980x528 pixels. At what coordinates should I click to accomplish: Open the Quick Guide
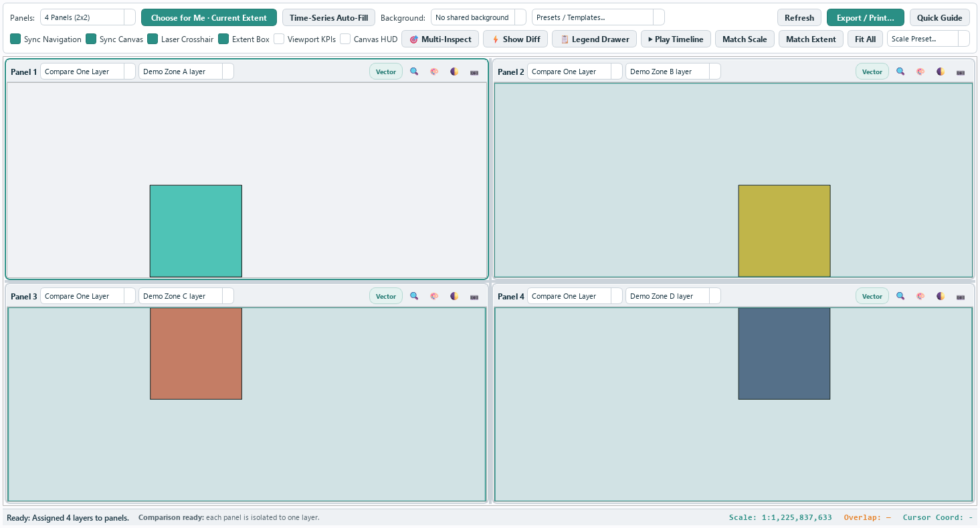click(939, 17)
